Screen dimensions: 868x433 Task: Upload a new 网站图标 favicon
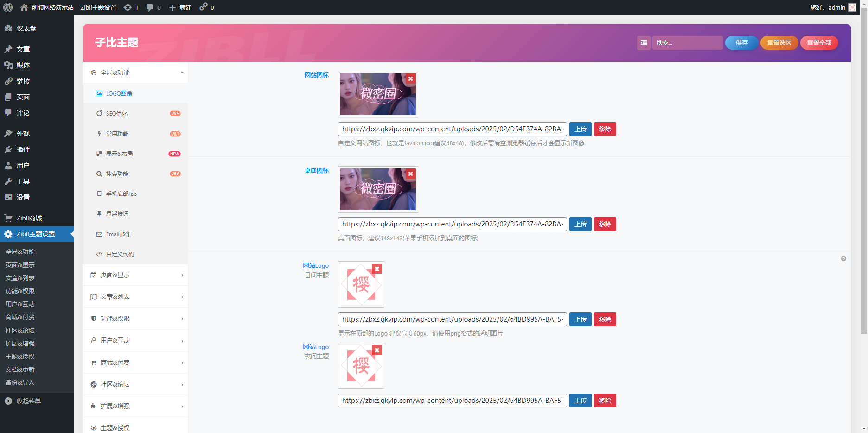(581, 129)
